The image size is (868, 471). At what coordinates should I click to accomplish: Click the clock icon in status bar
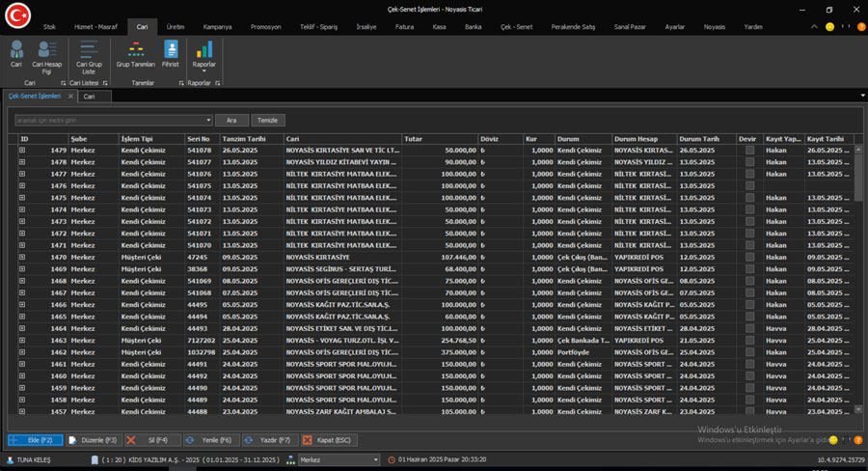[392, 460]
